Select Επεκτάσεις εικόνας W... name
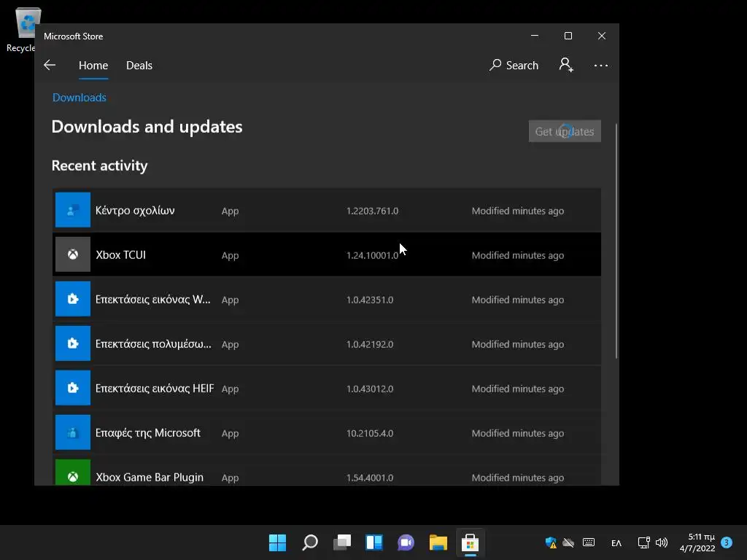The image size is (747, 560). (153, 300)
